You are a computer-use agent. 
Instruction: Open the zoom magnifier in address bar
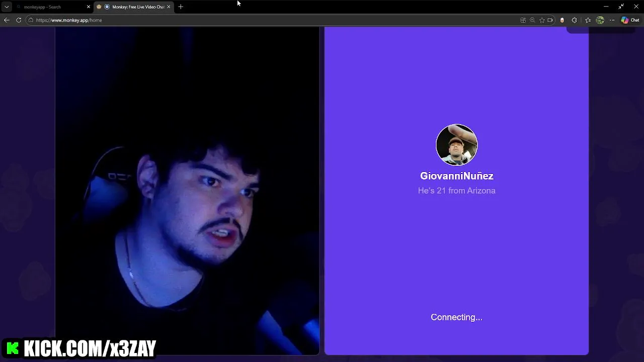pos(532,20)
